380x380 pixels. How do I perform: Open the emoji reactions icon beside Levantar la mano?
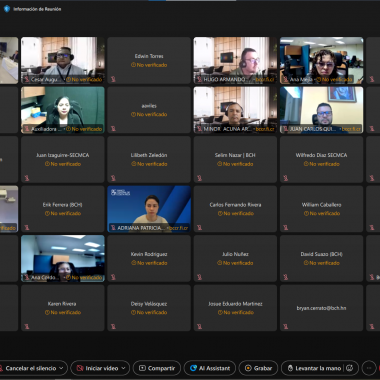(x=349, y=368)
